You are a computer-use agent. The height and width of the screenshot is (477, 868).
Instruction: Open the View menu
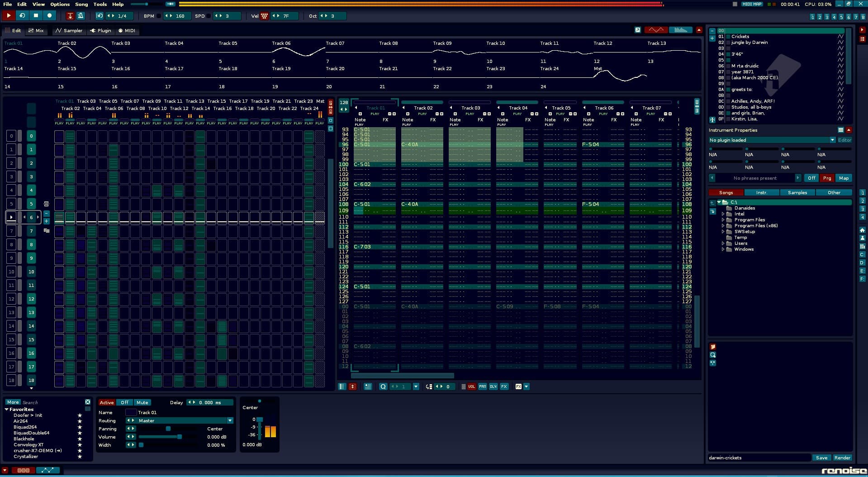pyautogui.click(x=38, y=4)
